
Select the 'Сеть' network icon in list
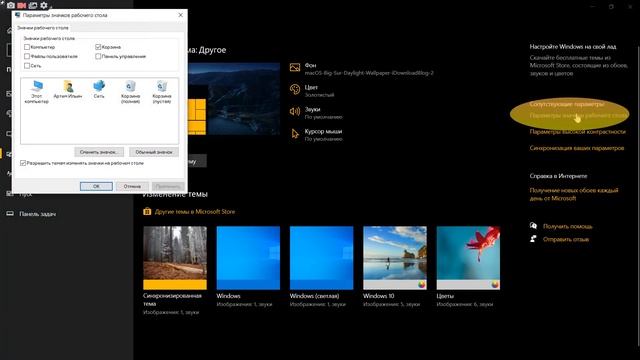(x=99, y=89)
